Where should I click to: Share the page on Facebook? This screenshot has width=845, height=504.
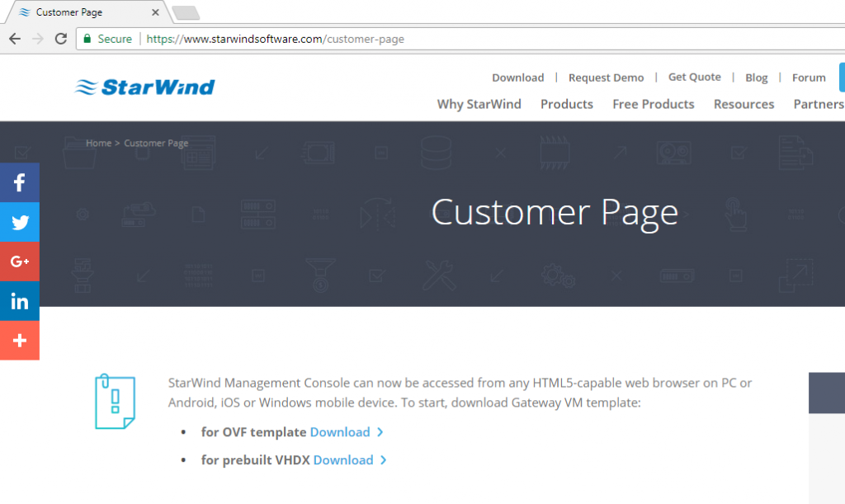[x=20, y=182]
